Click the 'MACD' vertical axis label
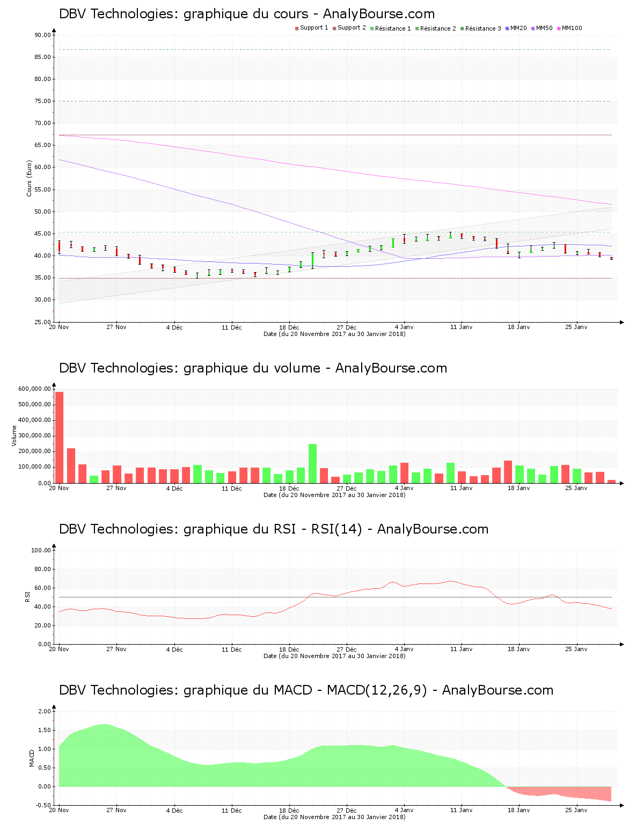644x832 pixels. (32, 758)
